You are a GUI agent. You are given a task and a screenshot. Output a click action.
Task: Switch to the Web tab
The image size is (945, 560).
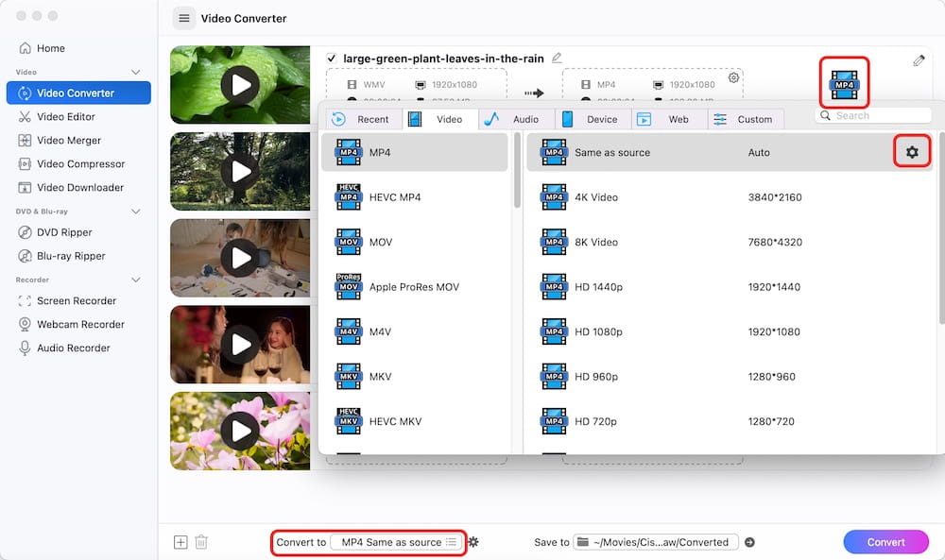(668, 119)
